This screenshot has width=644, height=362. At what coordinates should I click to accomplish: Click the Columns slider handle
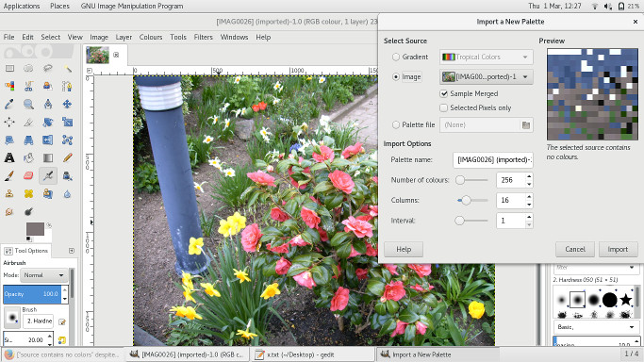click(466, 200)
